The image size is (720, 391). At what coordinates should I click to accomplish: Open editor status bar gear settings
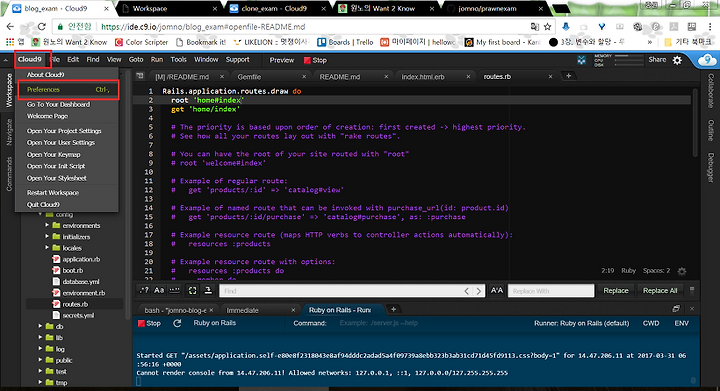click(682, 271)
